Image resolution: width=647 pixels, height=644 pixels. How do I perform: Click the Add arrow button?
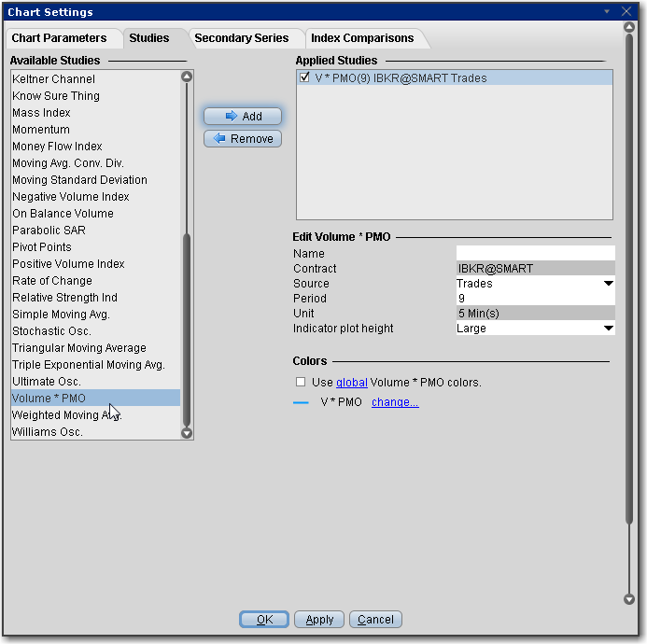pyautogui.click(x=243, y=117)
